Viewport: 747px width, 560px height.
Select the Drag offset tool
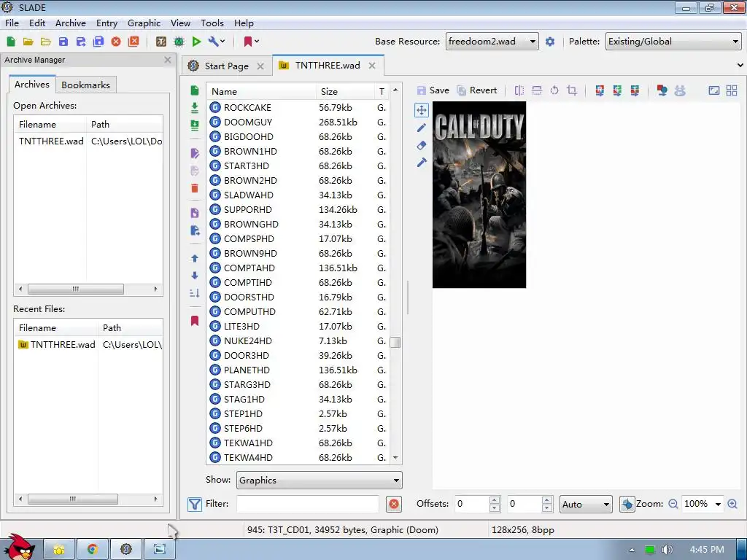[x=421, y=111]
